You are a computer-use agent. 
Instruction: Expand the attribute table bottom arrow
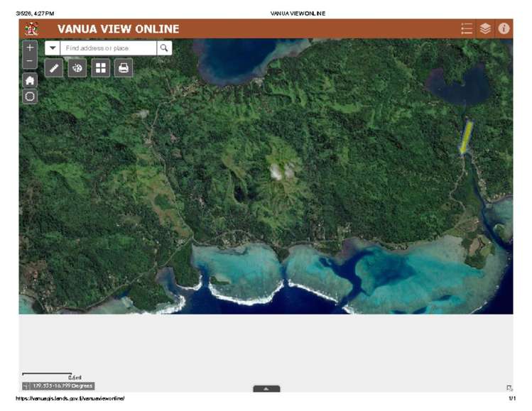click(266, 388)
